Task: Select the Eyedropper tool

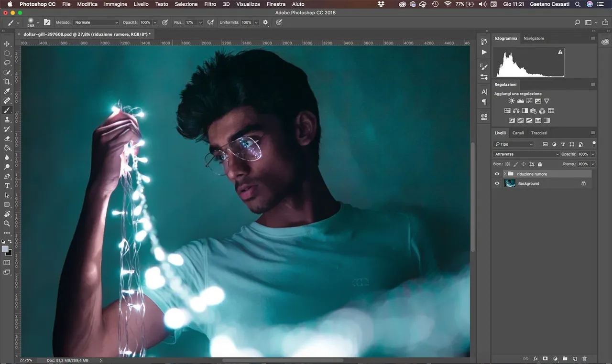Action: pos(7,91)
